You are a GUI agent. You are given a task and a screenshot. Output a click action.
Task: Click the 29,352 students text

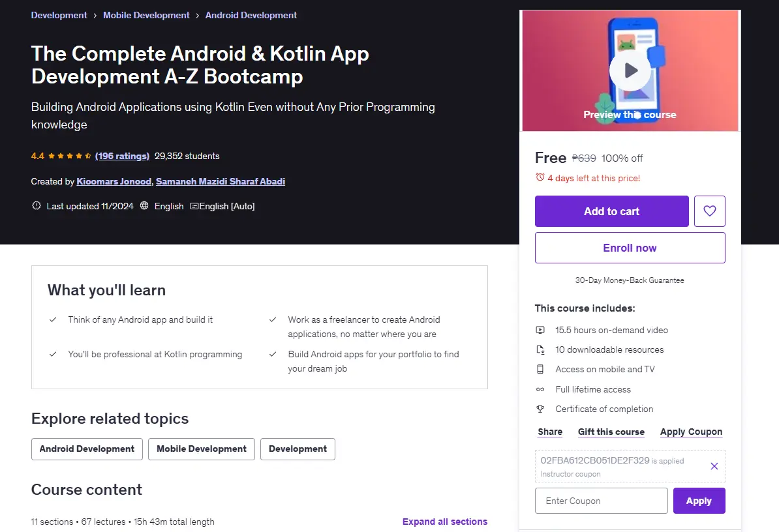tap(187, 156)
